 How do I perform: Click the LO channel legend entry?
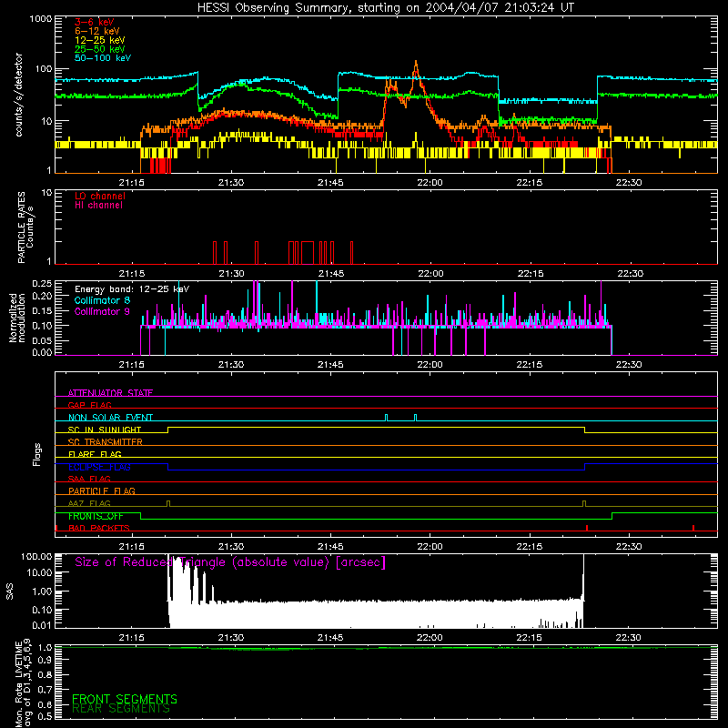pos(100,196)
